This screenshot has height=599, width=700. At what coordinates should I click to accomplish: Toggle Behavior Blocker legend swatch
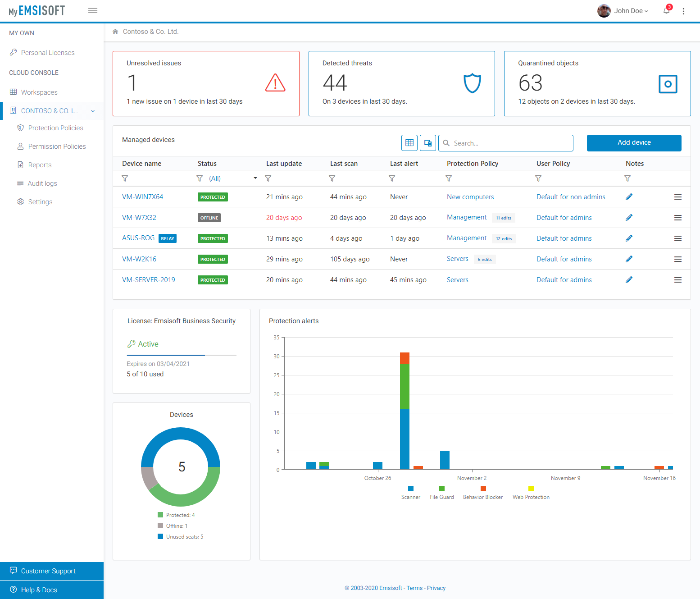(483, 489)
